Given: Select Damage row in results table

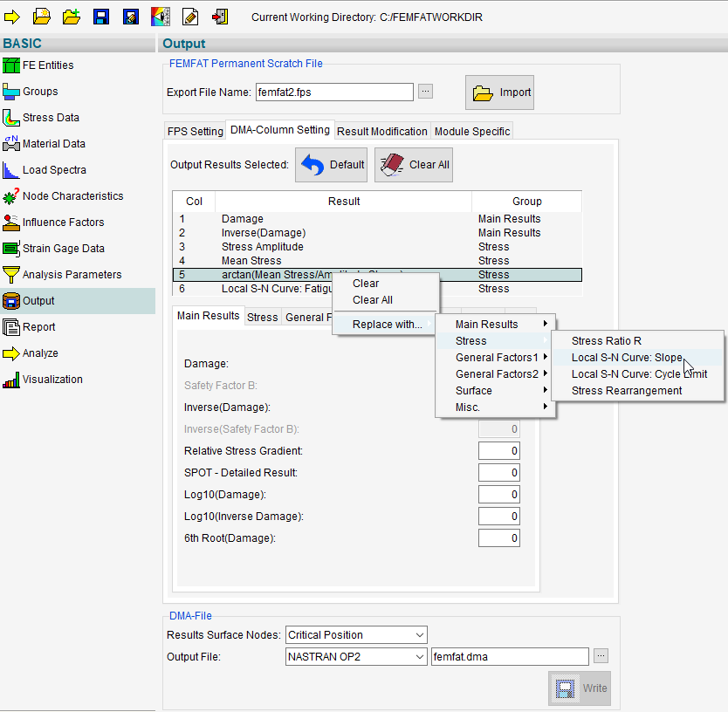Looking at the screenshot, I should (377, 219).
